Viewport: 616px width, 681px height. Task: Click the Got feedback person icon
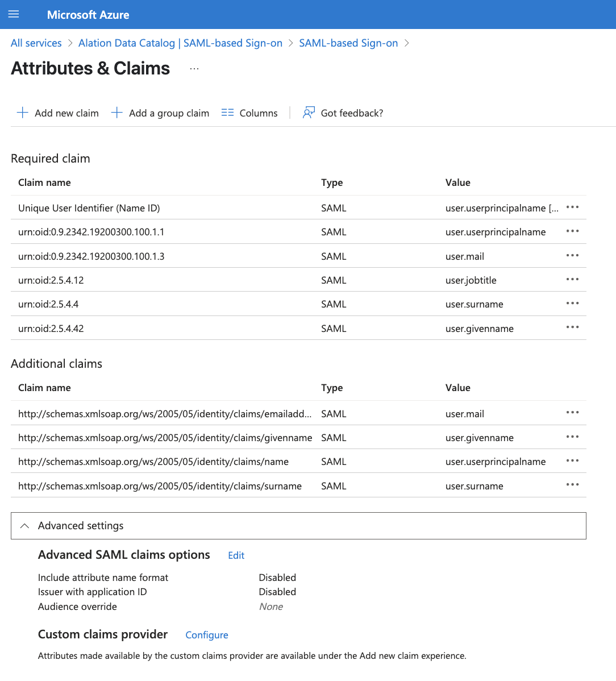pyautogui.click(x=309, y=113)
